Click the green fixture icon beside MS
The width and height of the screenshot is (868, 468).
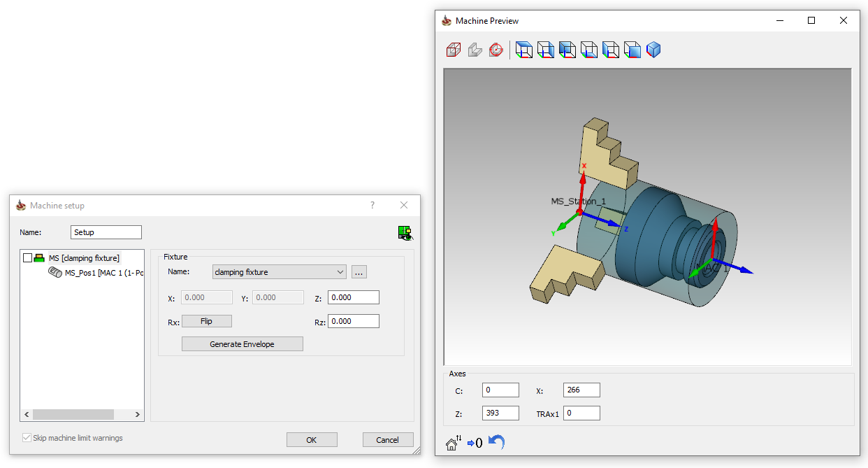pos(40,258)
